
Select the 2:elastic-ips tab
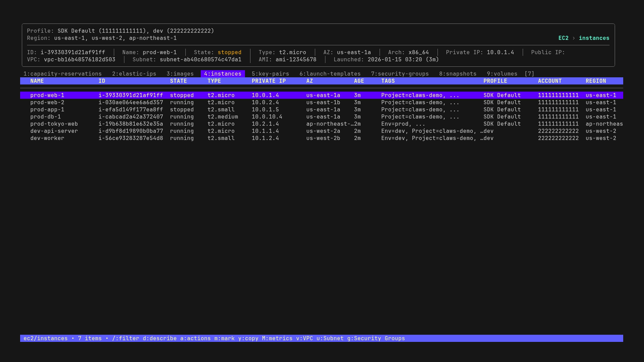135,74
